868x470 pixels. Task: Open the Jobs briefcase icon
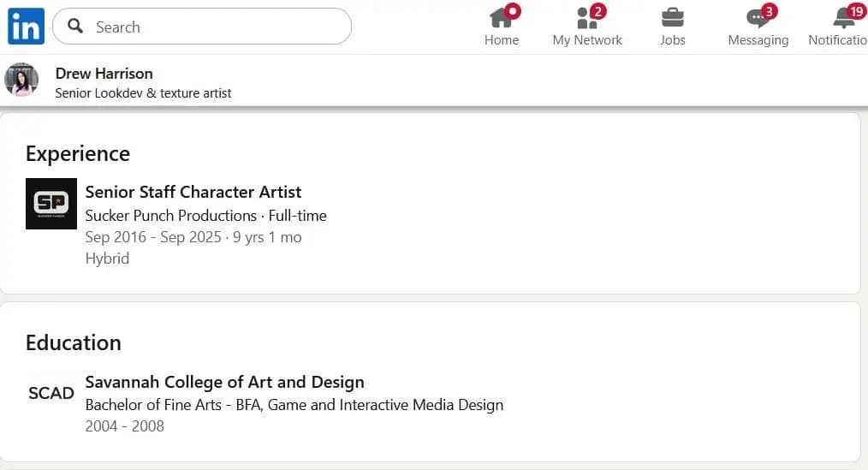point(672,18)
